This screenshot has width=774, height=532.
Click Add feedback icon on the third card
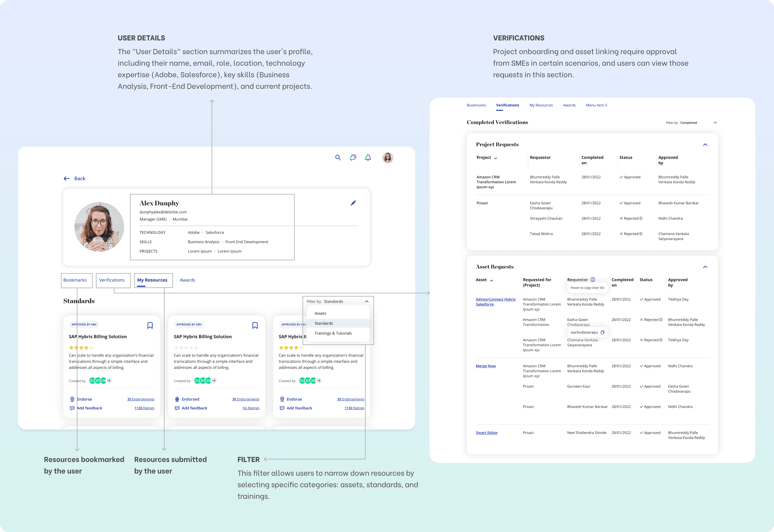pyautogui.click(x=282, y=408)
